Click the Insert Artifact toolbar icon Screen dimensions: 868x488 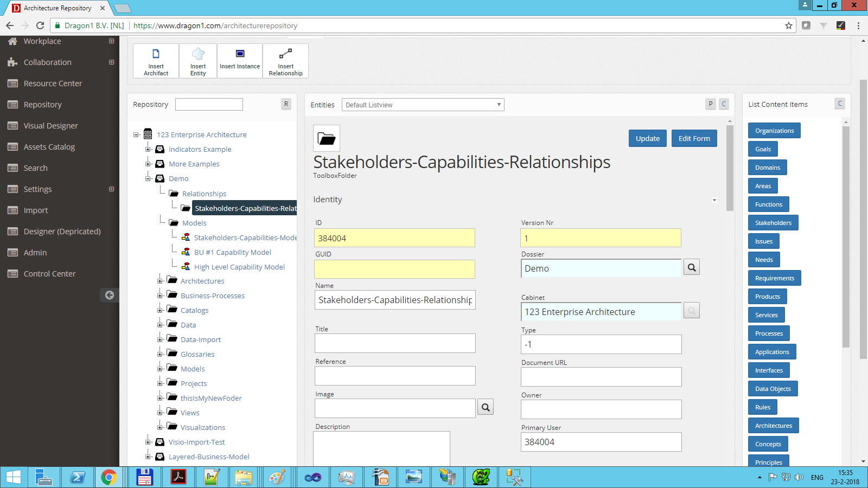pos(156,54)
